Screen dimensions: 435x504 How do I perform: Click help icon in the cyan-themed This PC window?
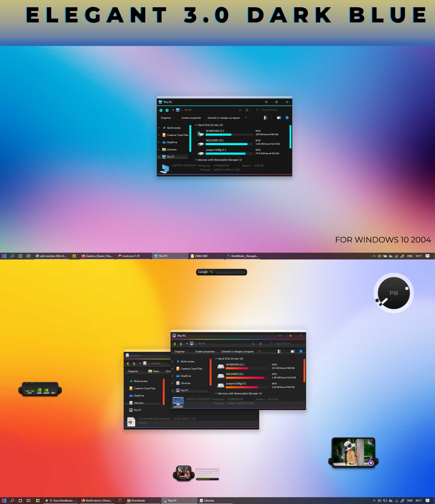[x=287, y=118]
